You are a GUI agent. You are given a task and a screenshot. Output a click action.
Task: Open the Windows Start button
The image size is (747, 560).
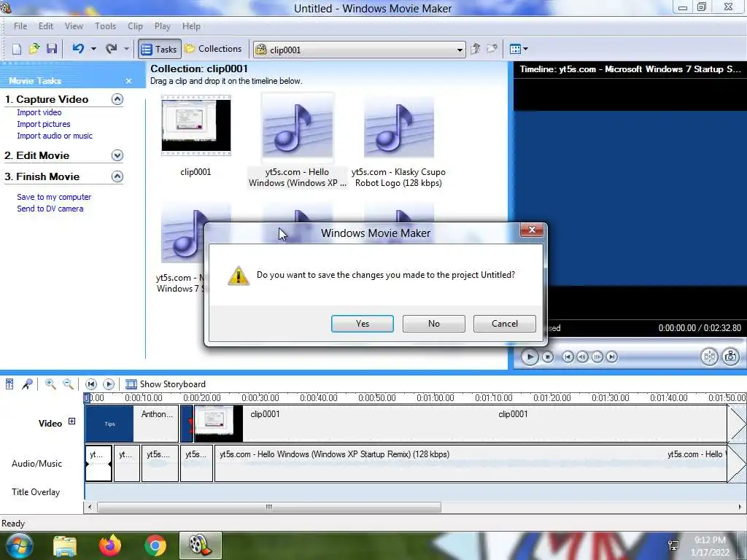[x=18, y=545]
